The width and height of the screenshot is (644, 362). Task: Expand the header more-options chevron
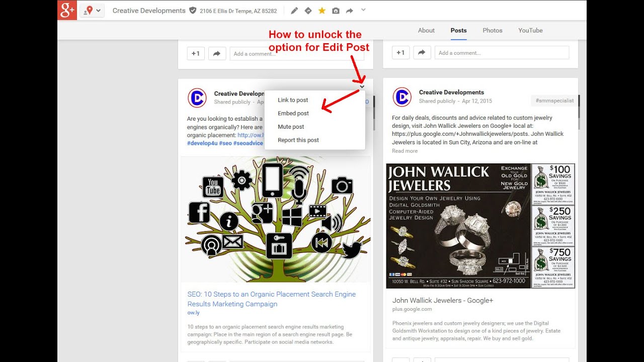click(x=364, y=10)
